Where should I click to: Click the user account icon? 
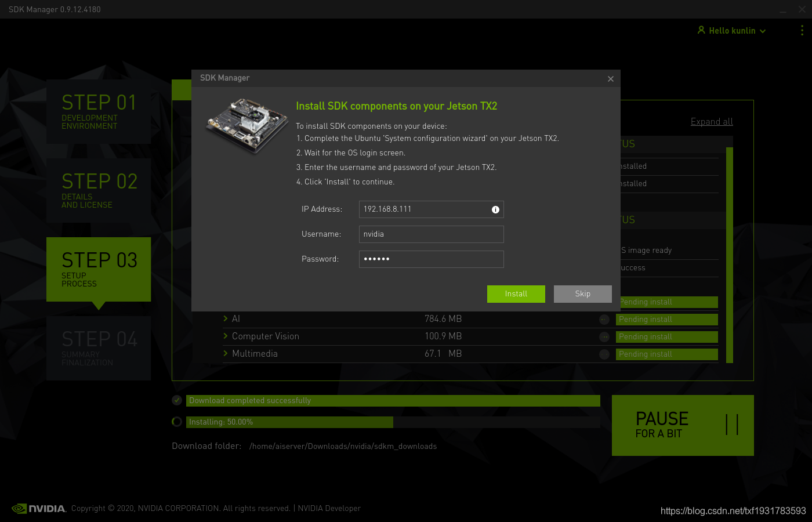(701, 30)
